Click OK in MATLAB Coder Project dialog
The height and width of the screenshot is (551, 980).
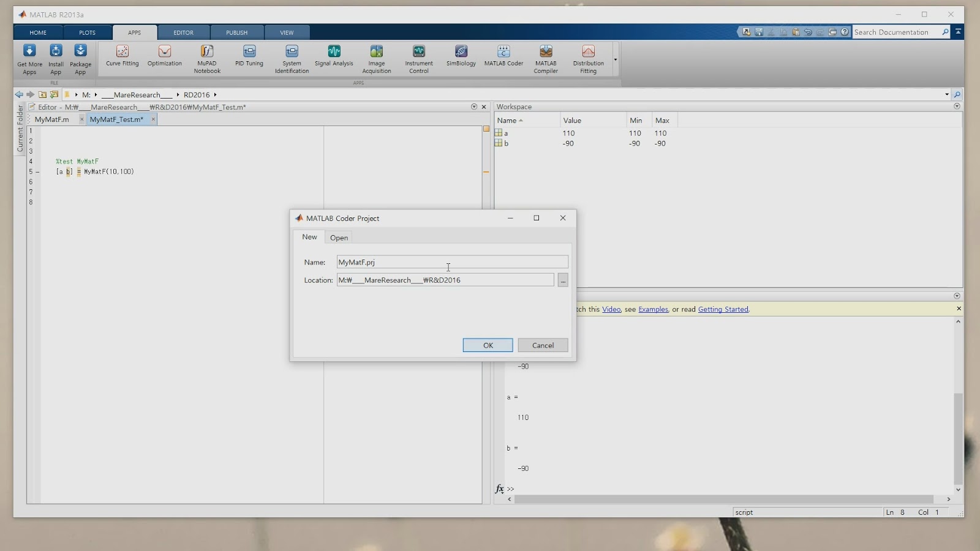click(x=488, y=345)
